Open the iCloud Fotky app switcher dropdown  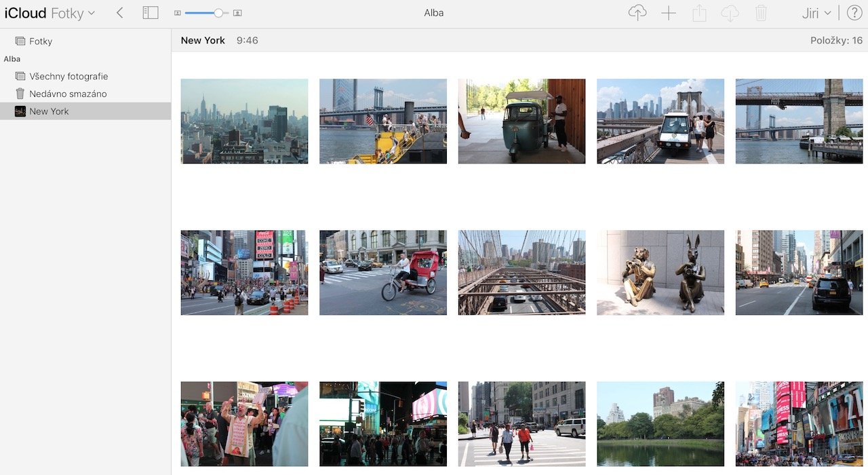[x=50, y=13]
